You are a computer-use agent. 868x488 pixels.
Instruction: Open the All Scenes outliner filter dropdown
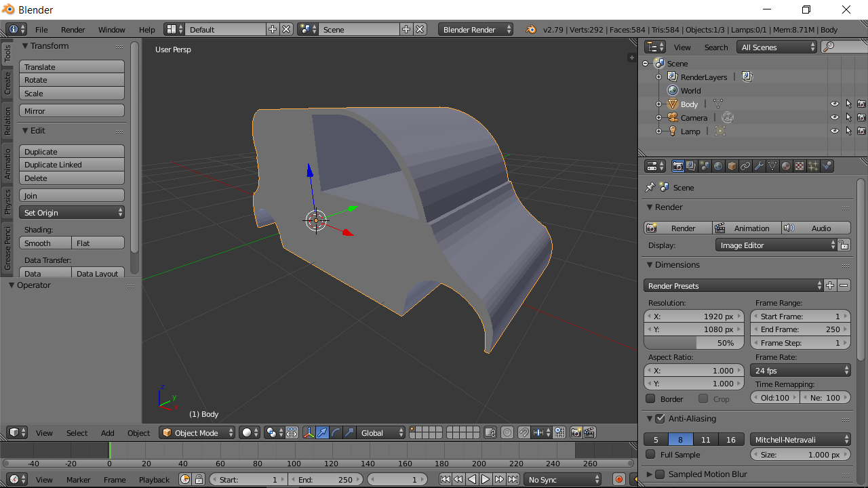[x=776, y=47]
